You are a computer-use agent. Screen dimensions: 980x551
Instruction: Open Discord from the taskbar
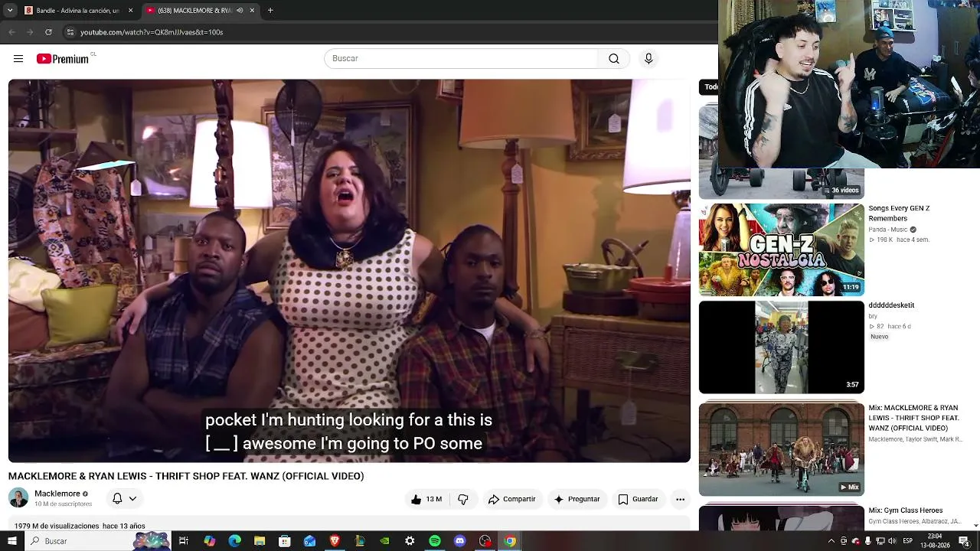pyautogui.click(x=459, y=541)
